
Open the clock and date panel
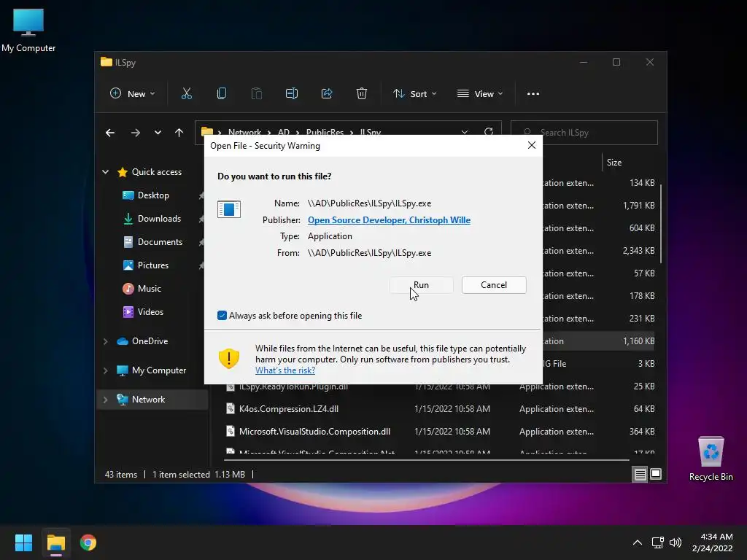(712, 542)
